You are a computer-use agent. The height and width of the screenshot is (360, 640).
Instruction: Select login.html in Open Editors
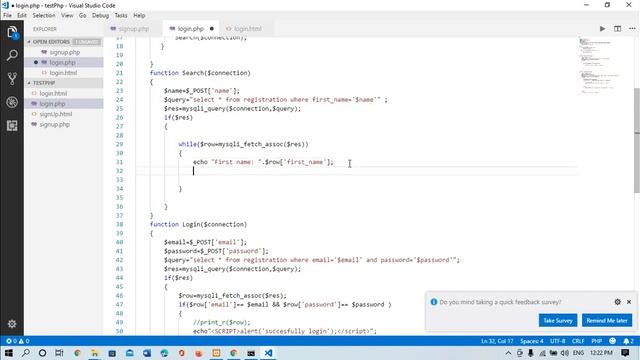(63, 73)
